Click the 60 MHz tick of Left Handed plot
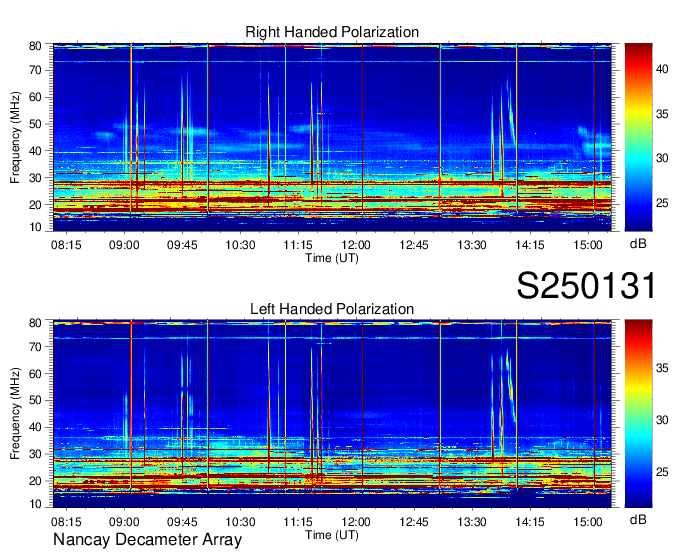This screenshot has height=552, width=680. 35,373
